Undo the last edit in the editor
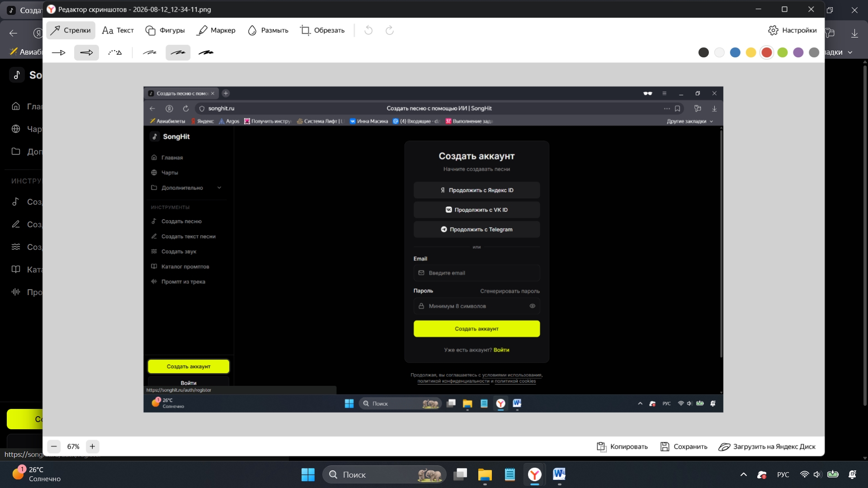Viewport: 868px width, 488px height. point(368,30)
